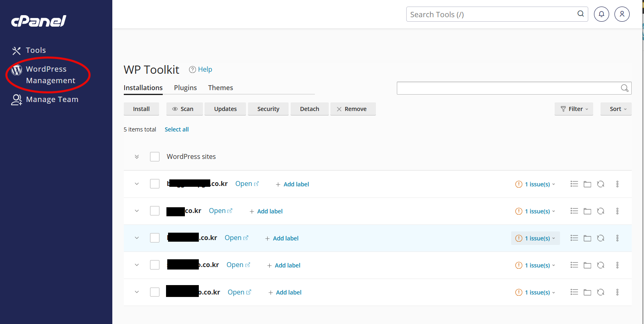
Task: Click the Security button
Action: (269, 109)
